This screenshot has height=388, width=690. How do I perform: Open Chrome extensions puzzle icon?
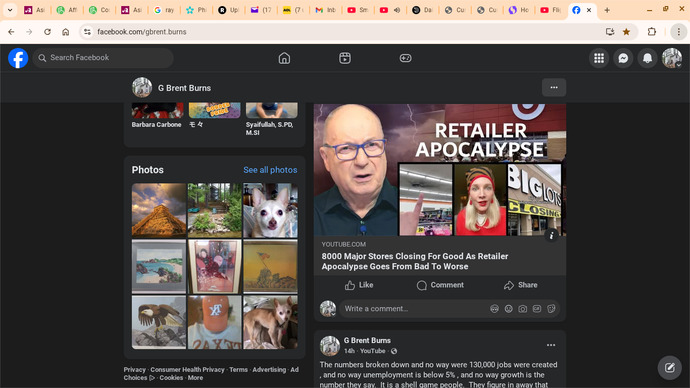tap(652, 32)
